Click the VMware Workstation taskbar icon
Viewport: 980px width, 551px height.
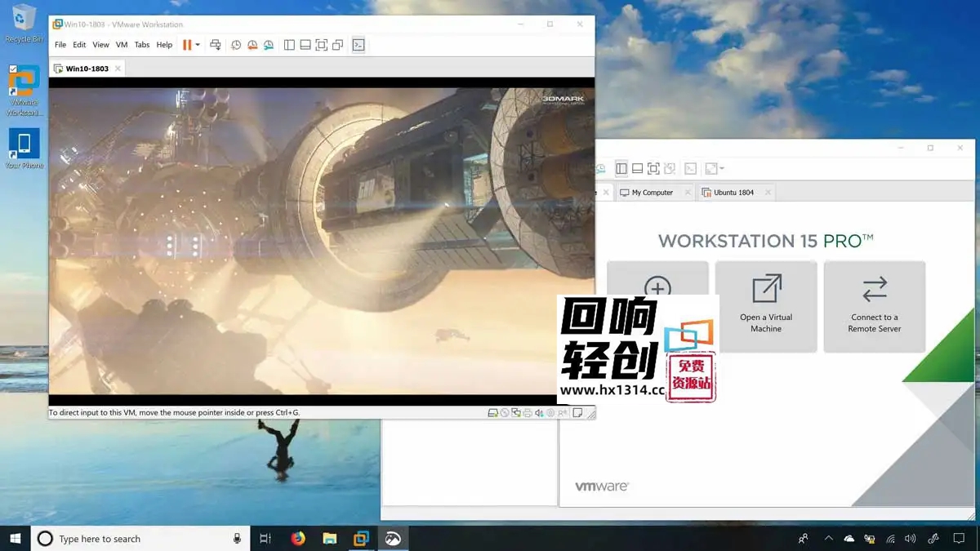(361, 539)
